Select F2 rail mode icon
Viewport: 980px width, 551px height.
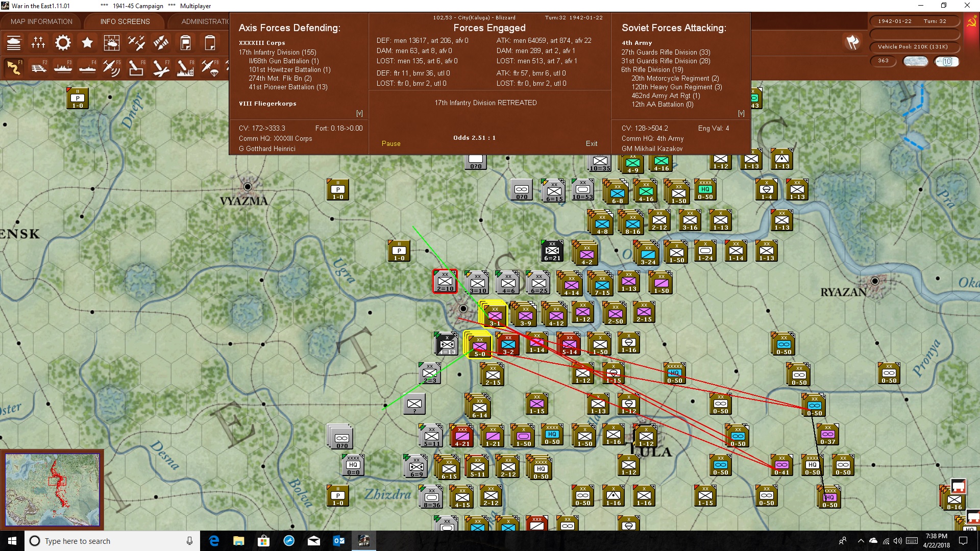point(38,67)
